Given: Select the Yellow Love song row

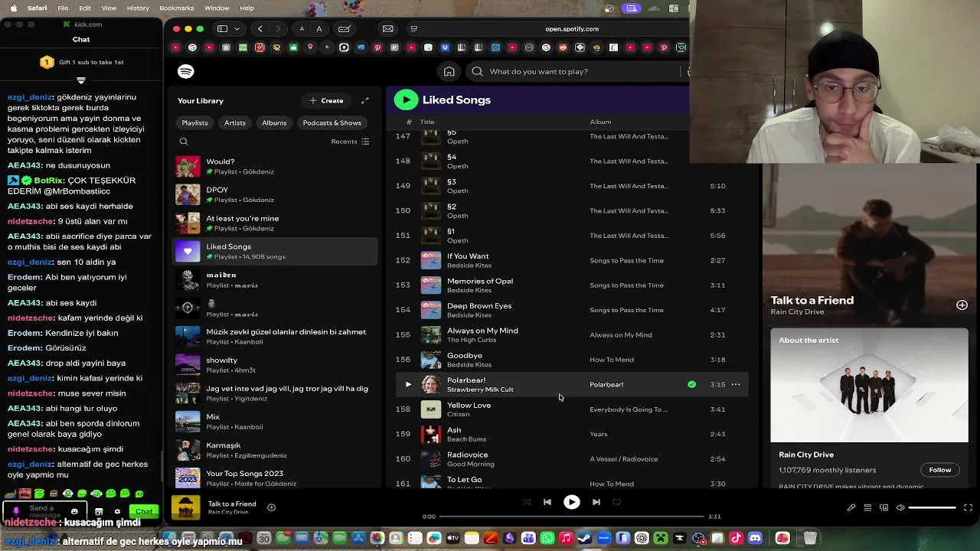Looking at the screenshot, I should (570, 409).
